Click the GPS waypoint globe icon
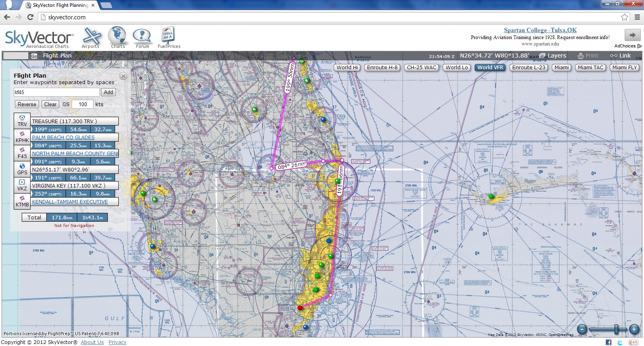Viewport: 644px width, 346px height. click(22, 169)
